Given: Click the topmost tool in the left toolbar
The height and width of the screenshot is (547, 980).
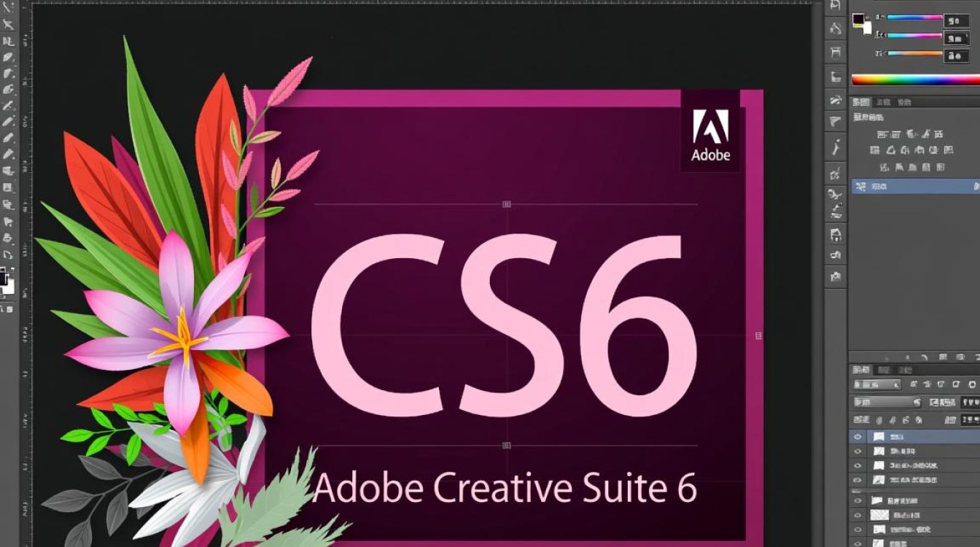Looking at the screenshot, I should (x=8, y=7).
